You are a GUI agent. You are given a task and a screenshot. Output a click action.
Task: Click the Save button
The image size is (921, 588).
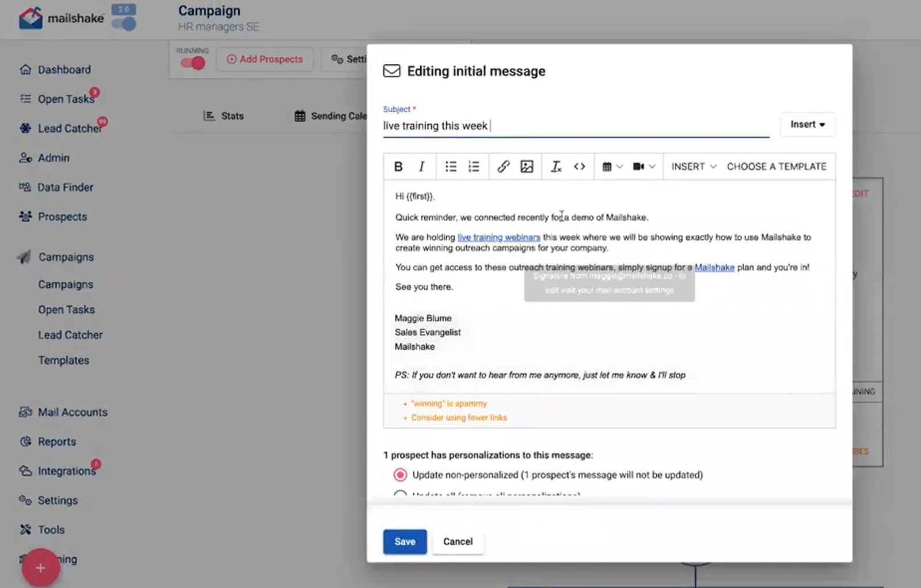[x=405, y=541]
